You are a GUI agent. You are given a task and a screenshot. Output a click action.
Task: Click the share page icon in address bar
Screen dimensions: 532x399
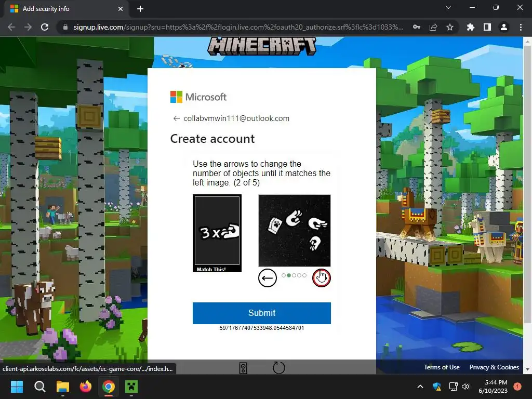point(433,27)
